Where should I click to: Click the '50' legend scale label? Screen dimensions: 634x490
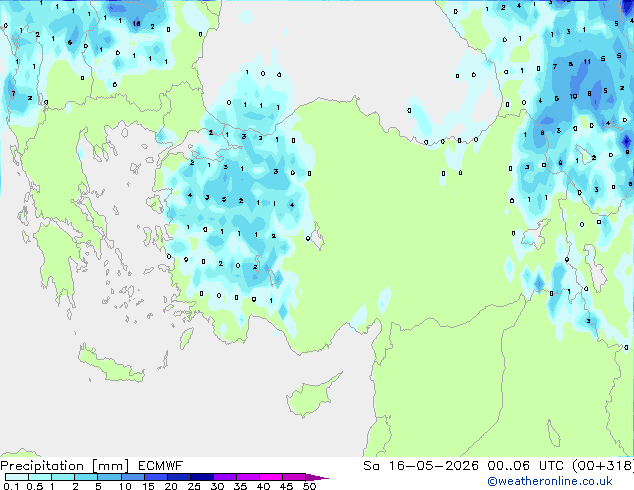[309, 486]
